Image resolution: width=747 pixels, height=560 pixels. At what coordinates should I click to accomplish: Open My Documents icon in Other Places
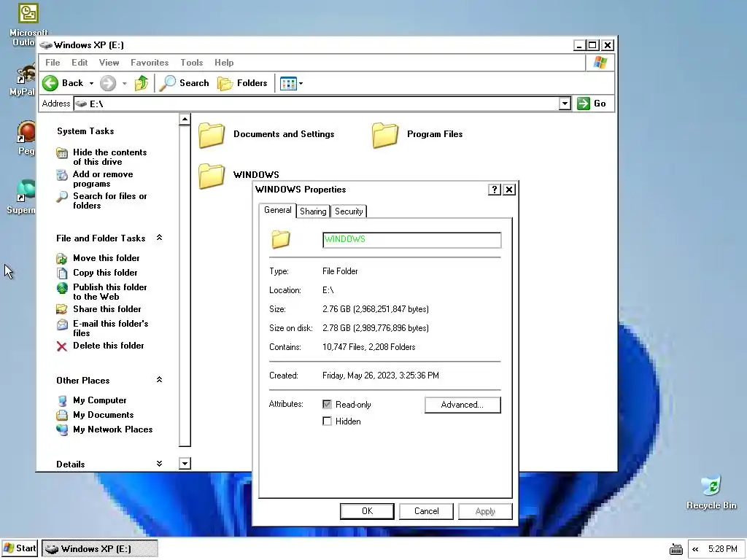(x=62, y=415)
